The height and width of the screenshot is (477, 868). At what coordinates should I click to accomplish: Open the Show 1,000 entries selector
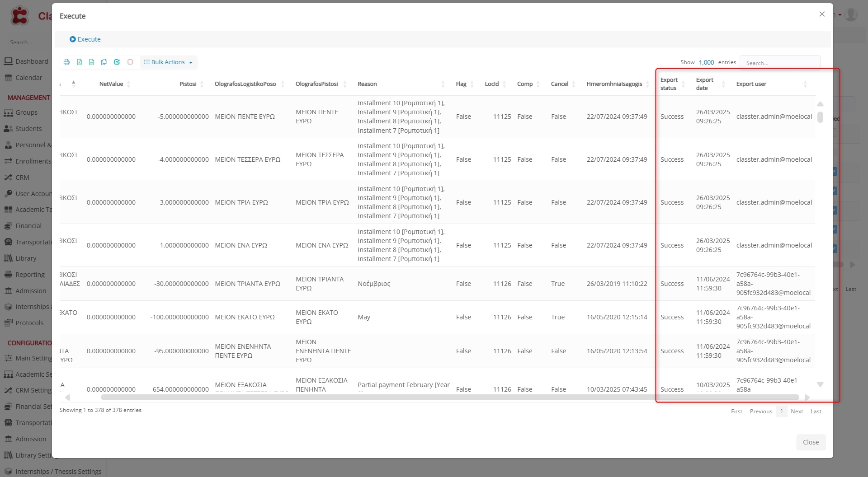point(706,62)
